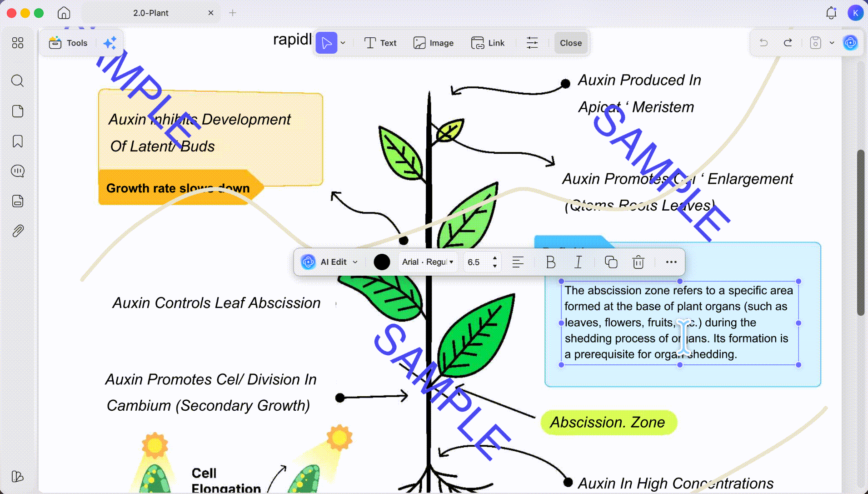Open the edit settings sliders icon

coord(532,43)
